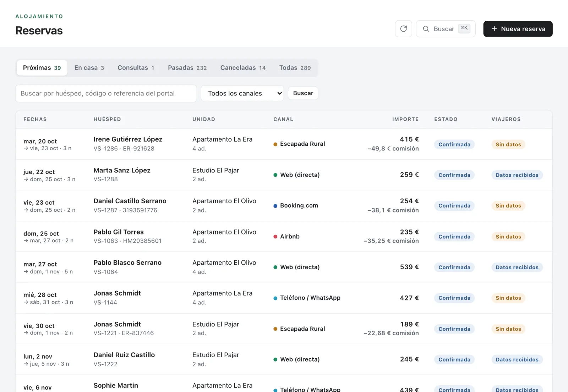Screen dimensions: 568x392
Task: Show the Canceladas tab
Action: coord(243,68)
